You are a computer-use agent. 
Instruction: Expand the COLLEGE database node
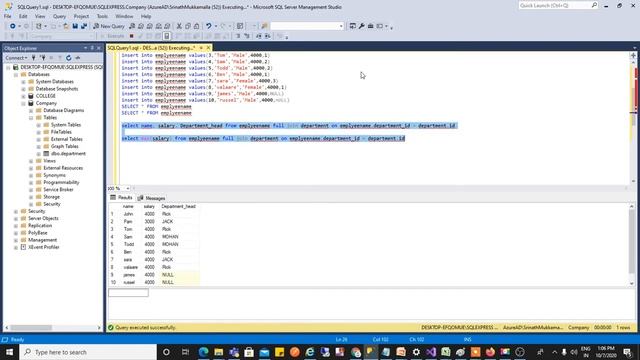click(23, 96)
